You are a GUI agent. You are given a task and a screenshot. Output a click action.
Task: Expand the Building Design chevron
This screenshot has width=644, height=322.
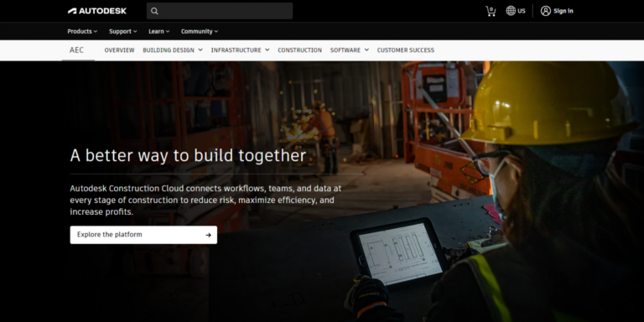click(x=200, y=49)
